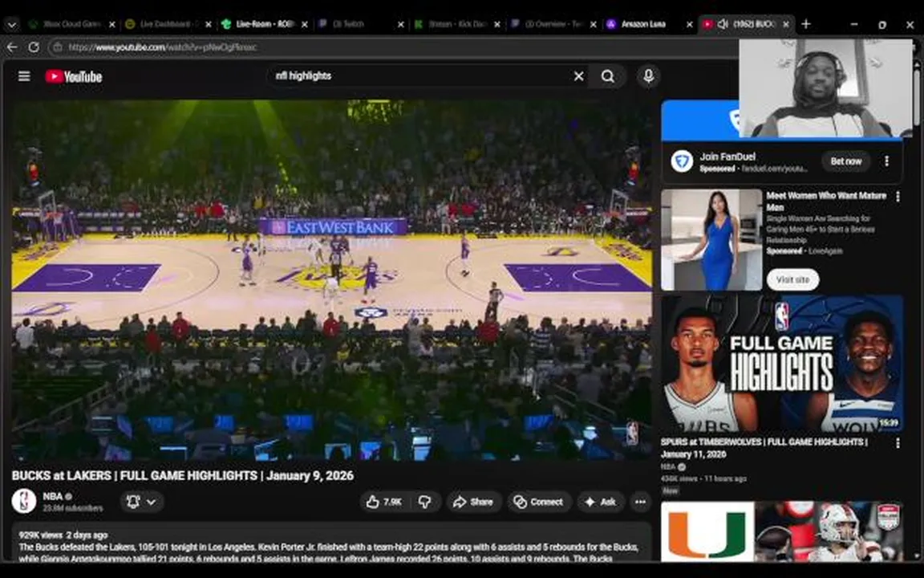Go to YouTube home via logo
Screen dimensions: 924x578
point(74,77)
